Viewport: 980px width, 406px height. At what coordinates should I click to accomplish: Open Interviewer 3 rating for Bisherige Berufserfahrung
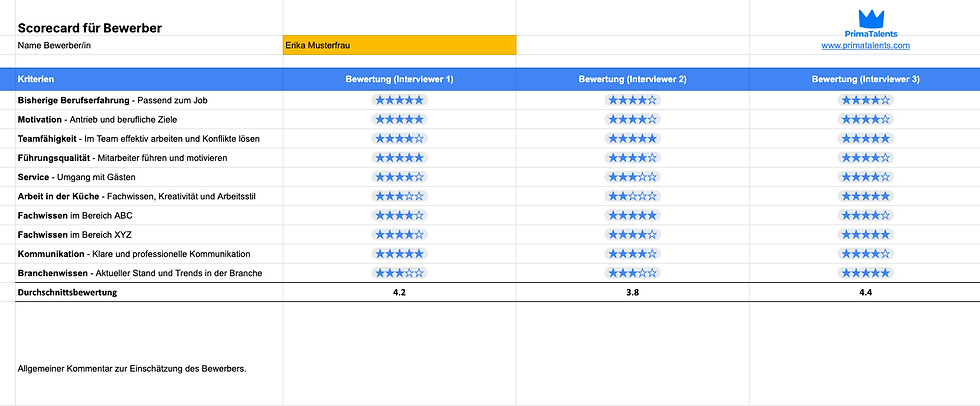[x=866, y=100]
